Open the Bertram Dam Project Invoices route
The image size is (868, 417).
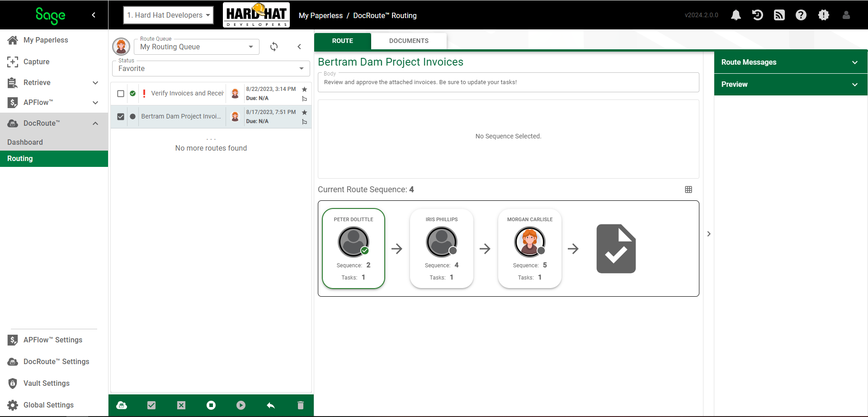tap(181, 117)
